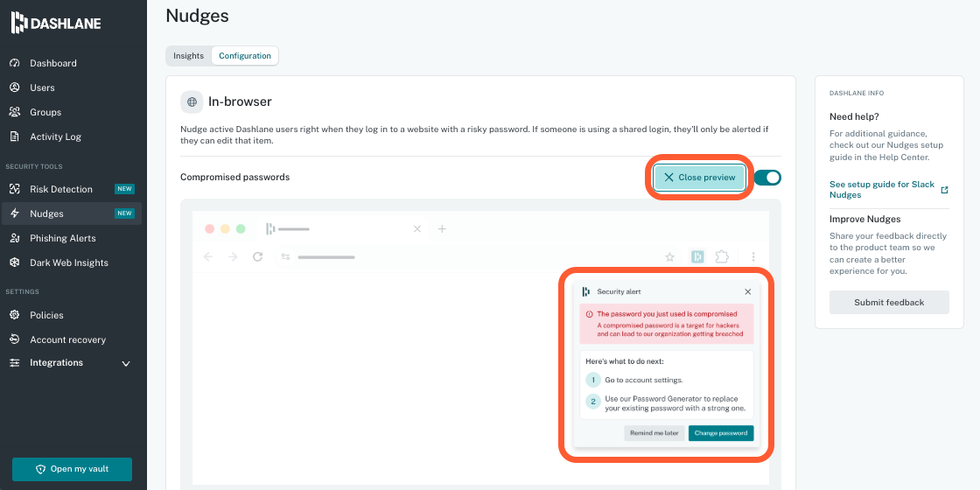Viewport: 980px width, 490px height.
Task: Open Dashboard via its gauge icon
Action: (x=14, y=63)
